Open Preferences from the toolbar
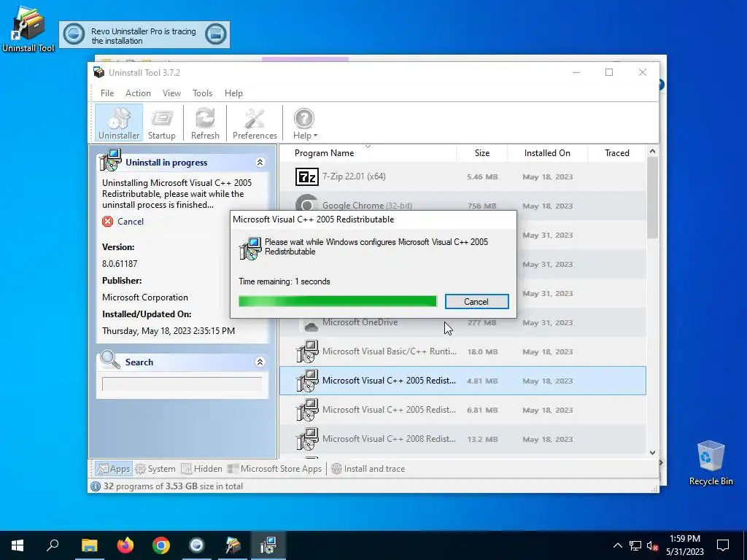This screenshot has height=560, width=747. click(255, 122)
